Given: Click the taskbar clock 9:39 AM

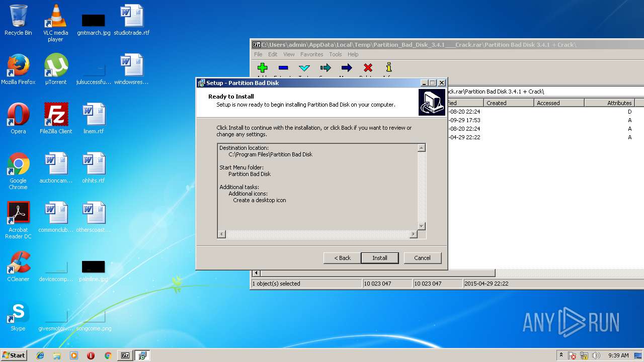Looking at the screenshot, I should point(618,355).
